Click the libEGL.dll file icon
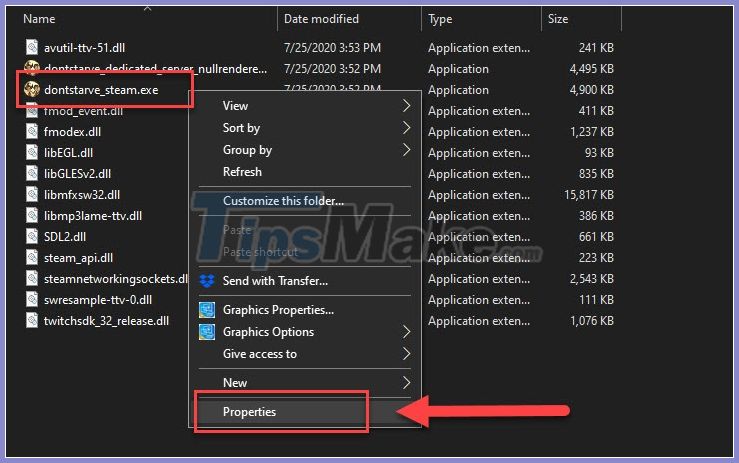Viewport: 739px width, 463px height. [x=32, y=152]
